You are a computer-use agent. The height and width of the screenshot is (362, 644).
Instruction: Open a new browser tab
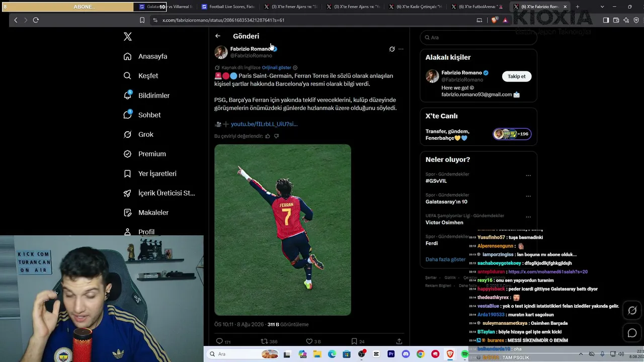coord(577,7)
